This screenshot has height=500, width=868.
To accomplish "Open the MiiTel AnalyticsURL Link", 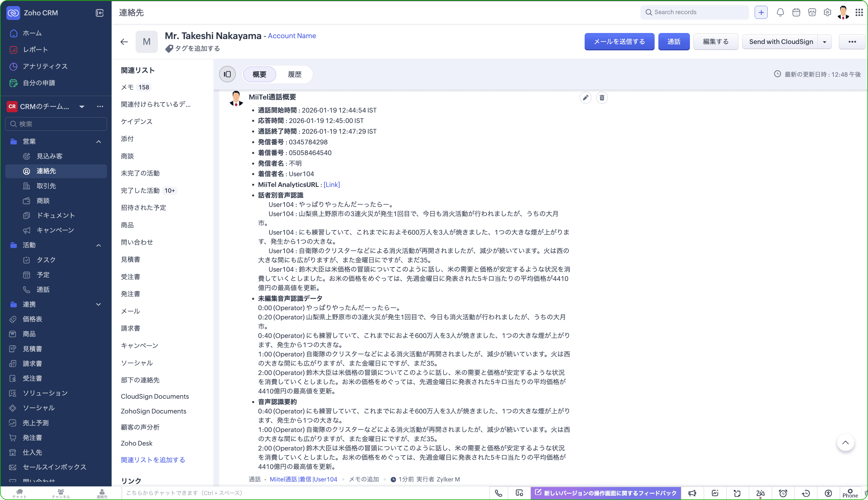I will tap(331, 184).
